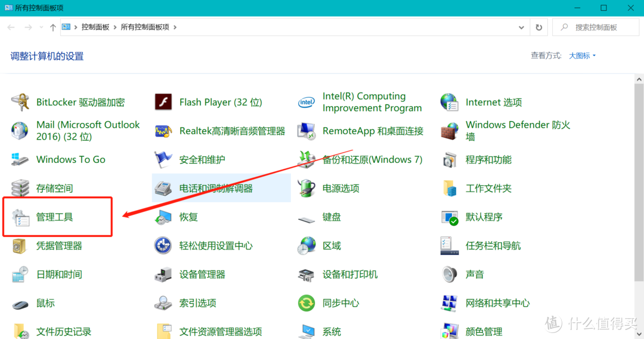Open RemoteApp 和桌面连接 icon
644x339 pixels.
click(x=306, y=131)
